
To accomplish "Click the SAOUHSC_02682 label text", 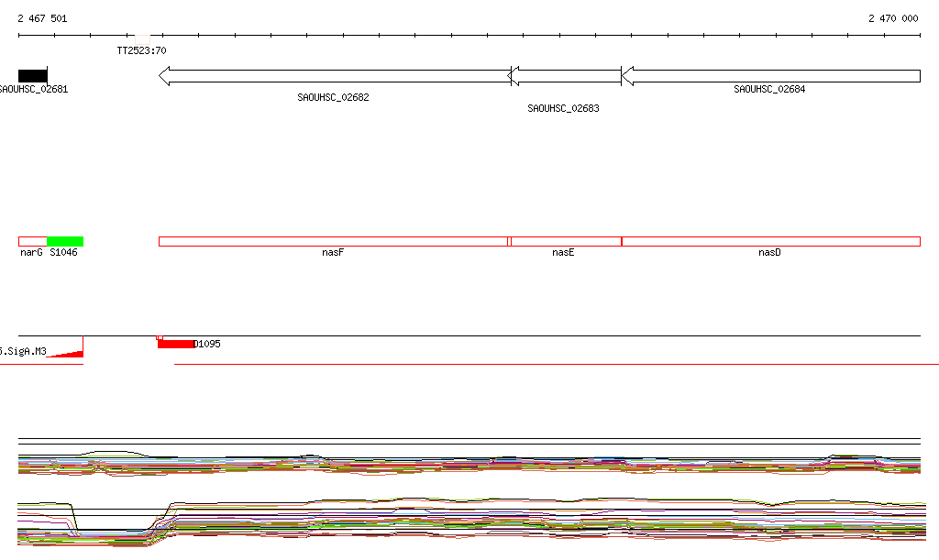I will tap(333, 97).
